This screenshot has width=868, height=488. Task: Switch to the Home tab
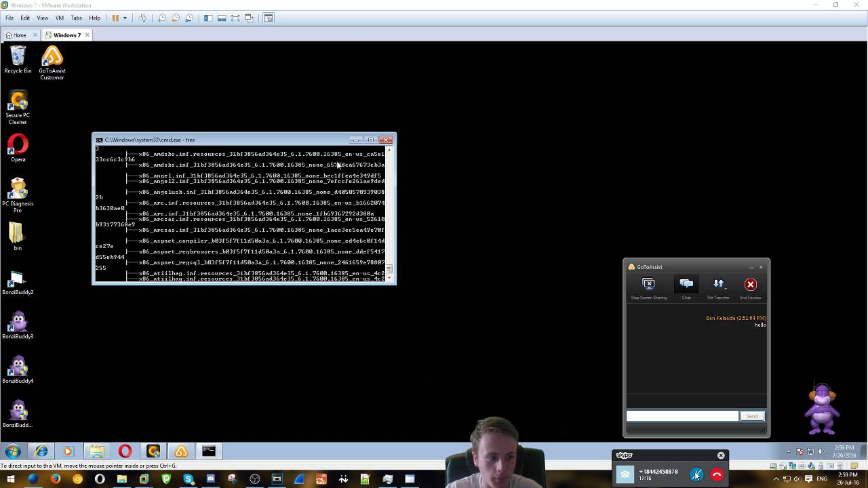coord(20,35)
